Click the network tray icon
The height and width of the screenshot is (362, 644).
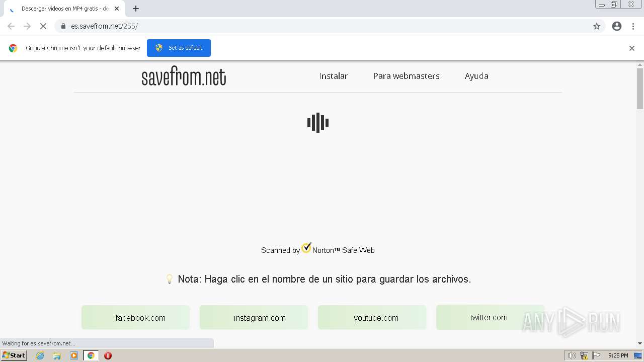coord(584,355)
